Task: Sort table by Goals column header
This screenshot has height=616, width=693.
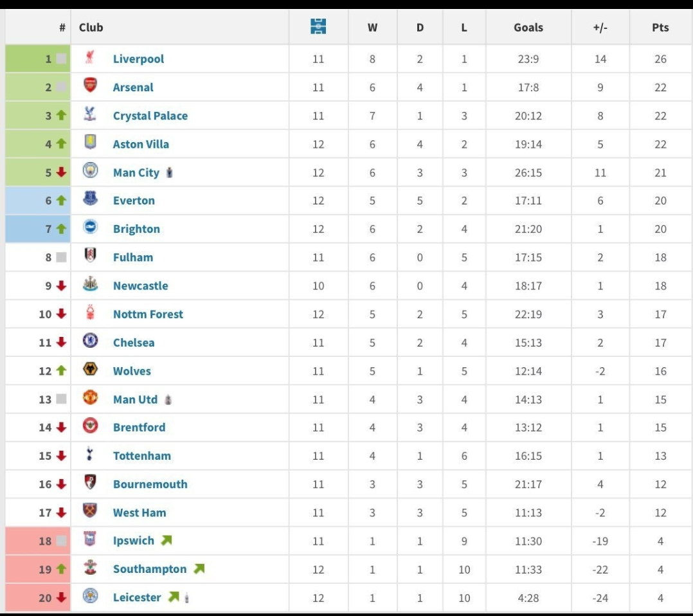Action: [x=528, y=28]
